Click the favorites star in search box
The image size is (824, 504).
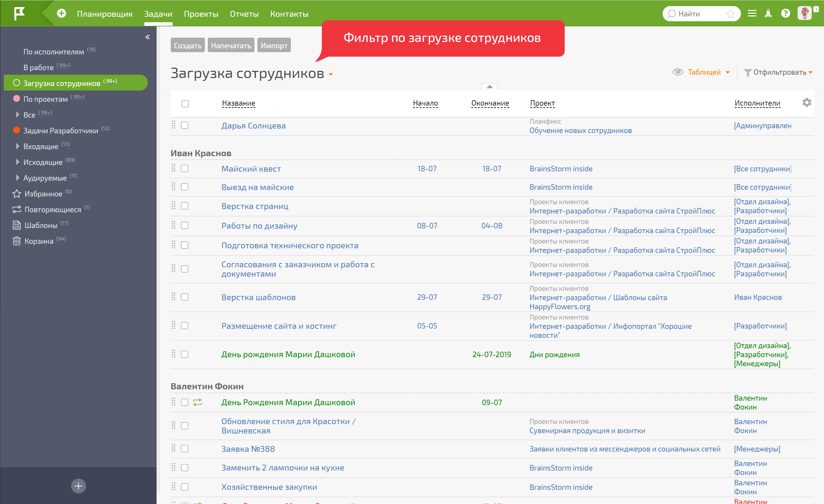click(730, 14)
